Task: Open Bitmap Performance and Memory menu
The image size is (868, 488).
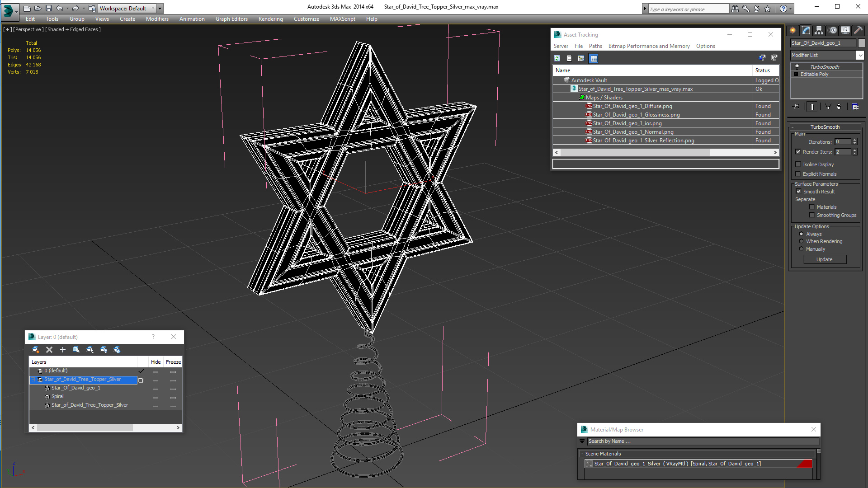Action: coord(649,46)
